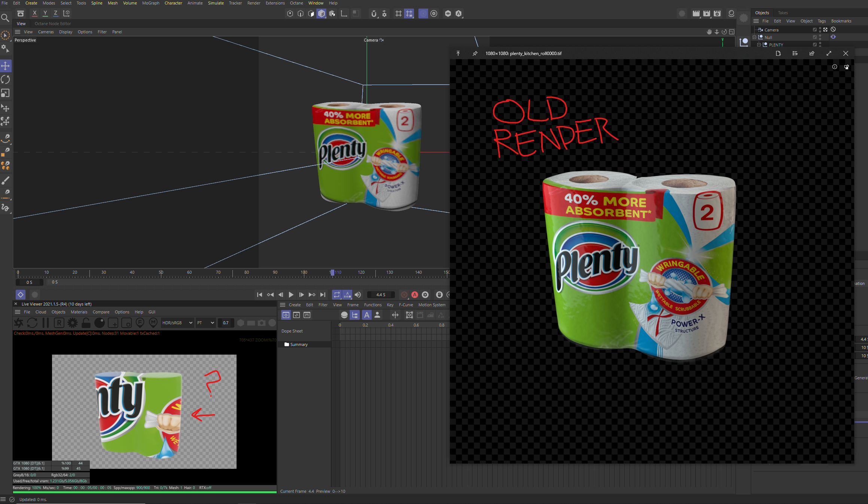Pick focus with the Live Viewer F icon

pos(140,323)
